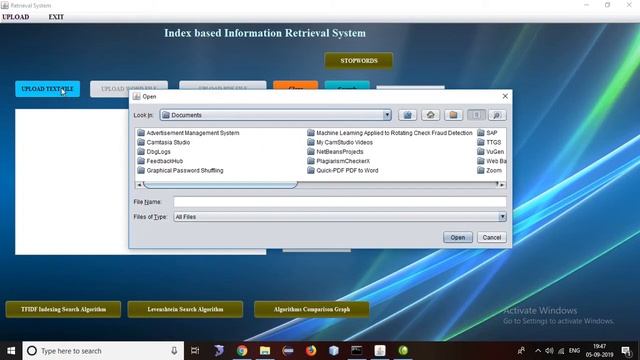
Task: Open the notification center icon
Action: point(626,351)
